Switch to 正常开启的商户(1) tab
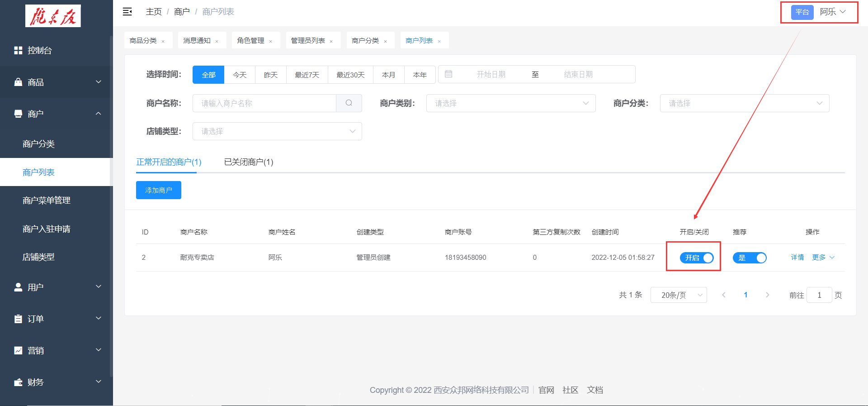The height and width of the screenshot is (406, 868). point(169,162)
